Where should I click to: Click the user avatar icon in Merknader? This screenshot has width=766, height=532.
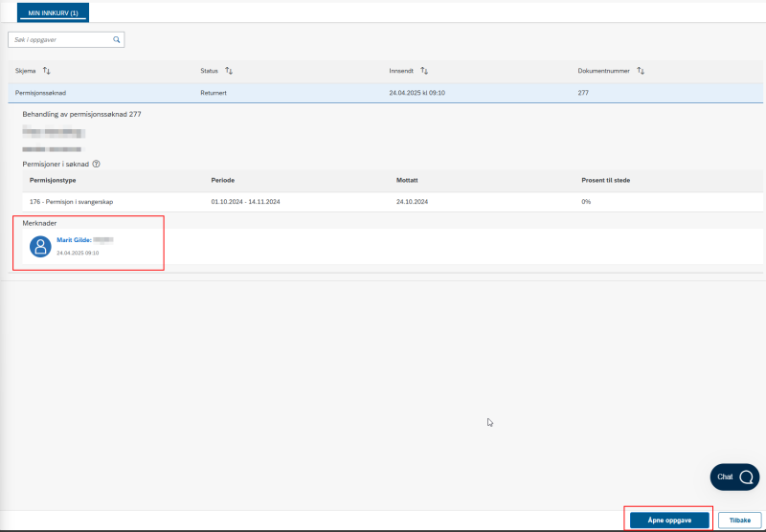pos(40,247)
